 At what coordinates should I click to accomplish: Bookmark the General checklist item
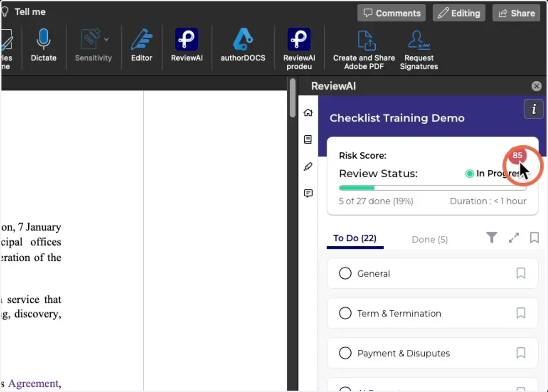(521, 273)
